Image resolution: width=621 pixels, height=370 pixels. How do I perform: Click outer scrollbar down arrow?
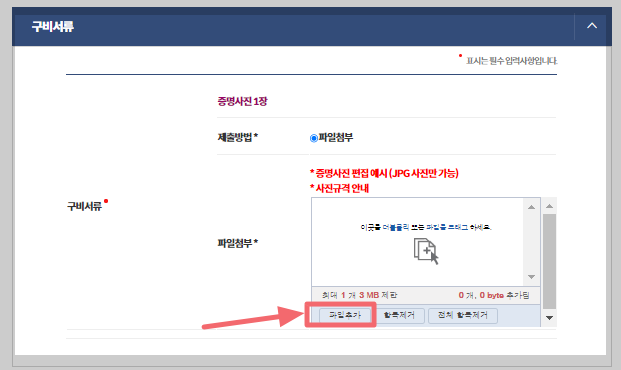tap(549, 318)
